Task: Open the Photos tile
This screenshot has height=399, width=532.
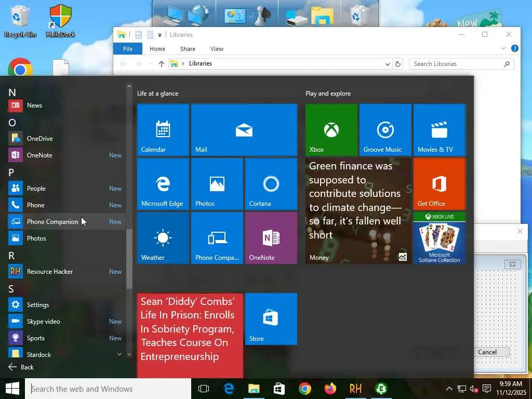Action: pos(217,184)
